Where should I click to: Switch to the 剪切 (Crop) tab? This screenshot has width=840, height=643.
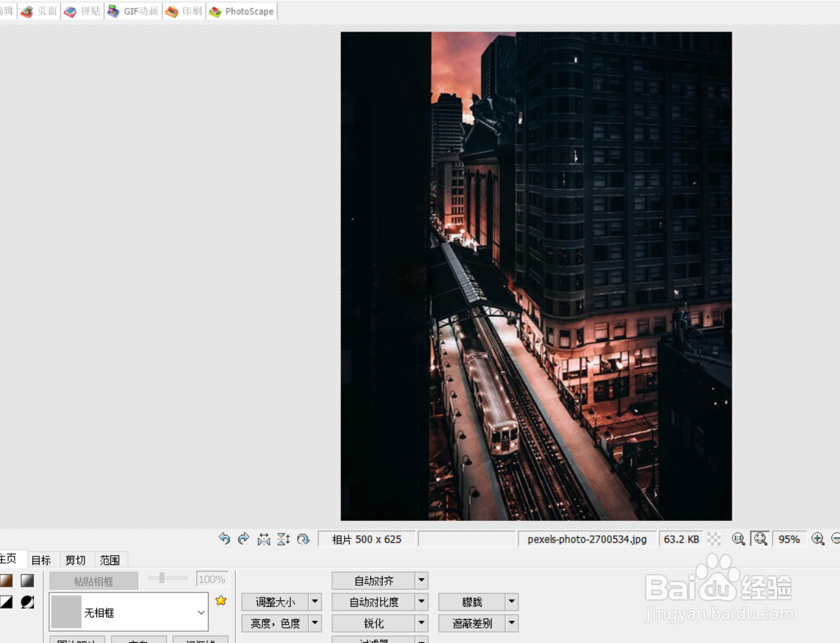pyautogui.click(x=75, y=560)
